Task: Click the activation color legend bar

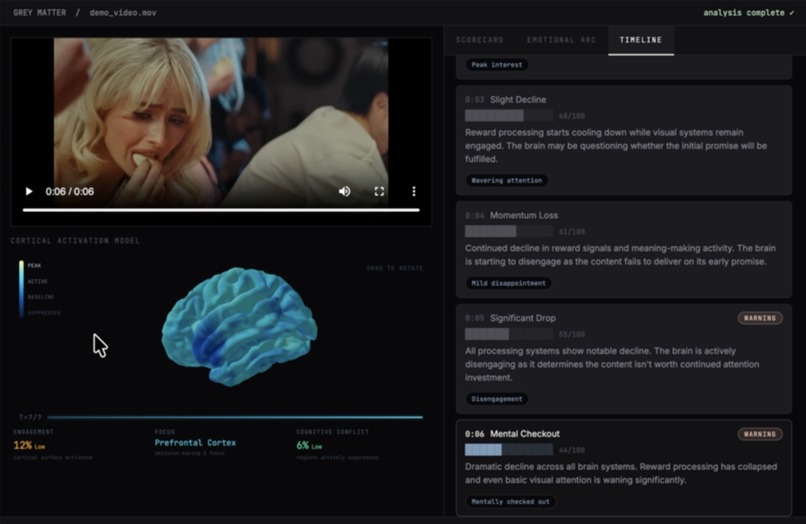Action: click(21, 289)
